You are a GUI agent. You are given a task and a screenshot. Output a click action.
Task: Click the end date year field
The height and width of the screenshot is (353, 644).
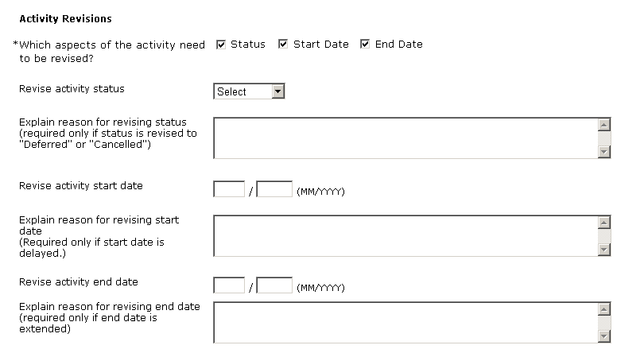(274, 285)
